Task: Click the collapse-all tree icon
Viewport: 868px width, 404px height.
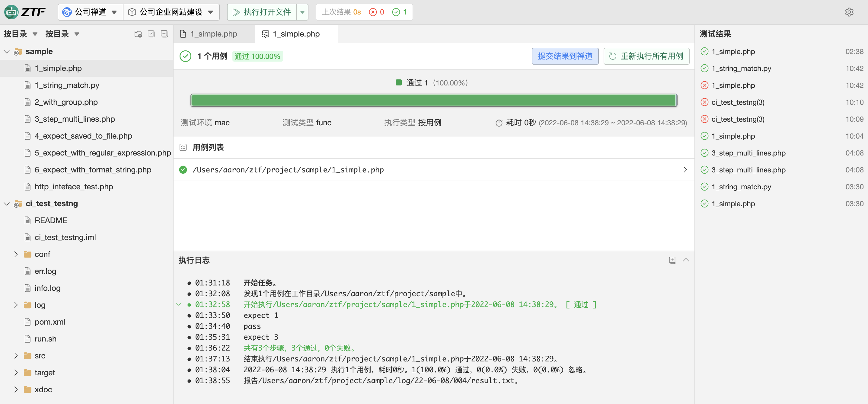Action: pos(164,34)
